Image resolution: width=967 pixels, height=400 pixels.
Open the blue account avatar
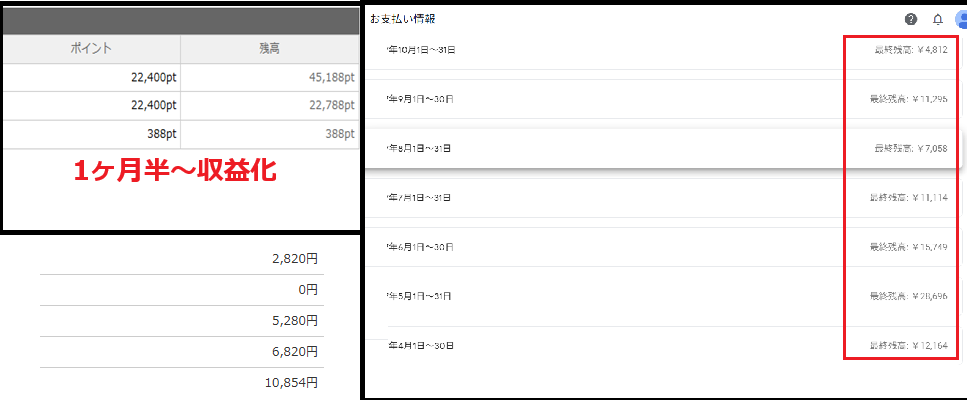click(x=961, y=19)
